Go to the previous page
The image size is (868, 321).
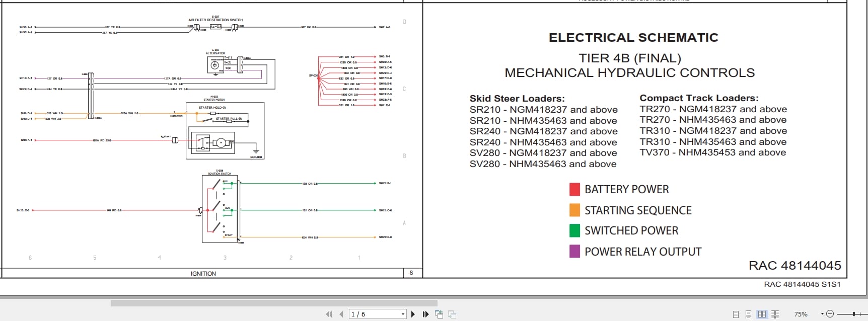point(341,314)
